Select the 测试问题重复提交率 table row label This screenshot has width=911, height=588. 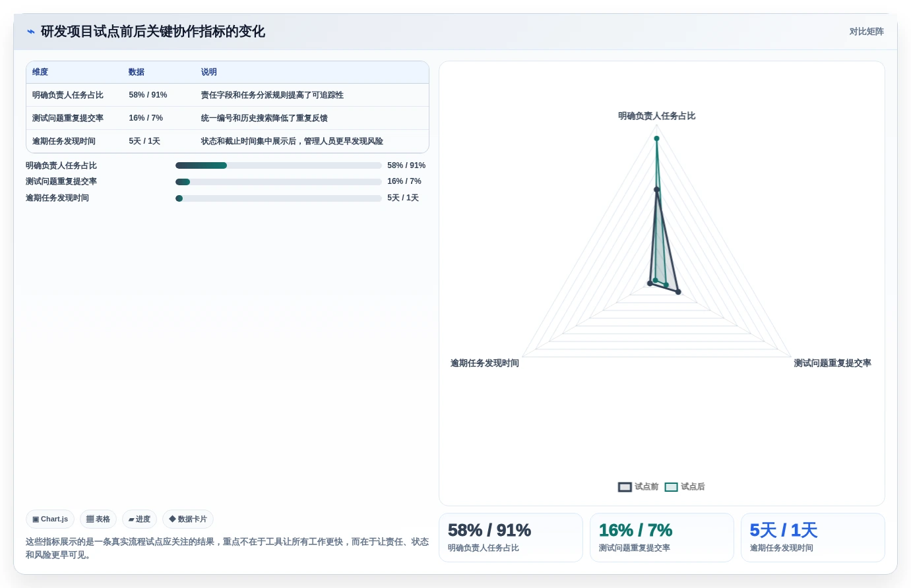point(68,118)
